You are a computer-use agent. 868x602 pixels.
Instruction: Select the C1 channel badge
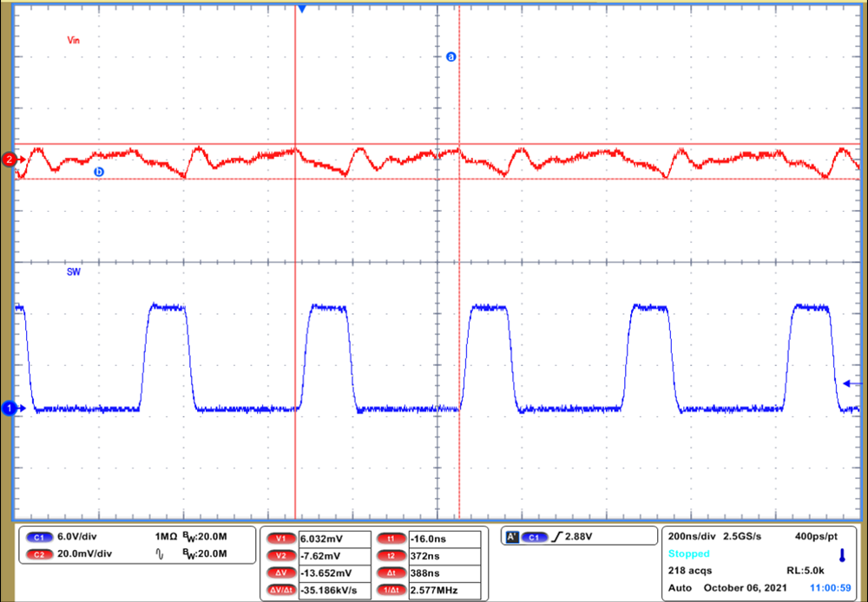[38, 537]
